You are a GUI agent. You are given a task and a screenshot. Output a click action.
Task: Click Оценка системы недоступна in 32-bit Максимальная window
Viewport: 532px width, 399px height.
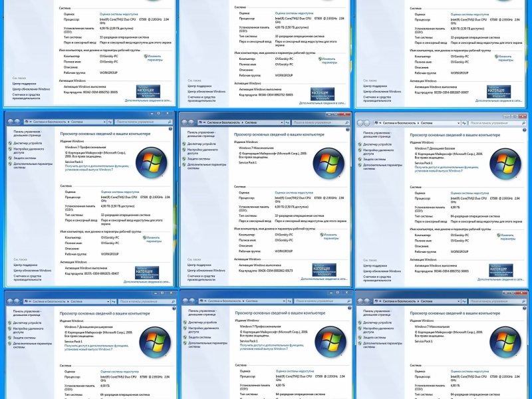pos(294,193)
